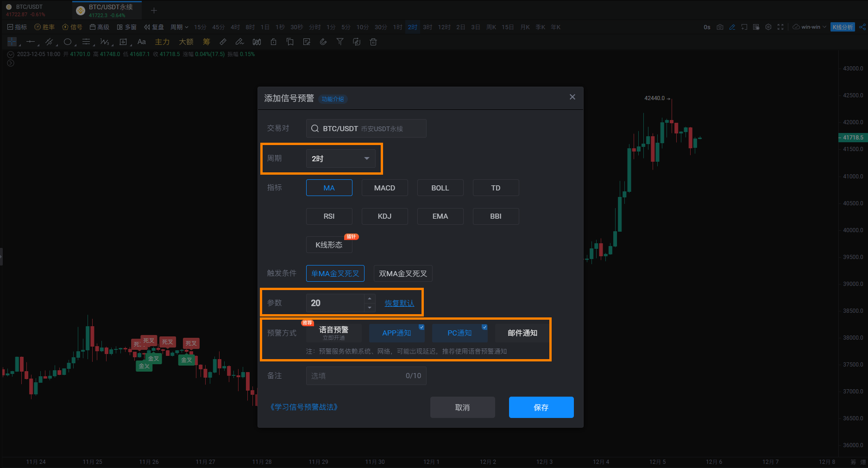Viewport: 868px width, 468px height.
Task: Open the fibonacci lines tool
Action: point(86,42)
